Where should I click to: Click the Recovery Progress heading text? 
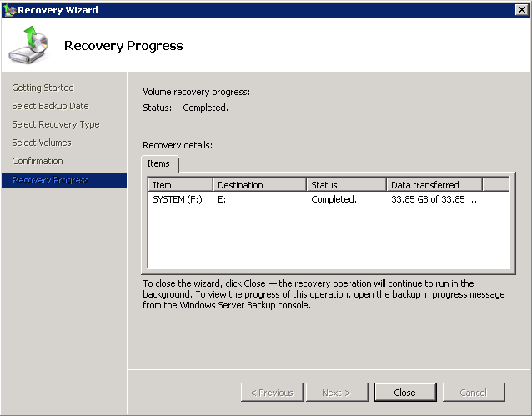(123, 46)
